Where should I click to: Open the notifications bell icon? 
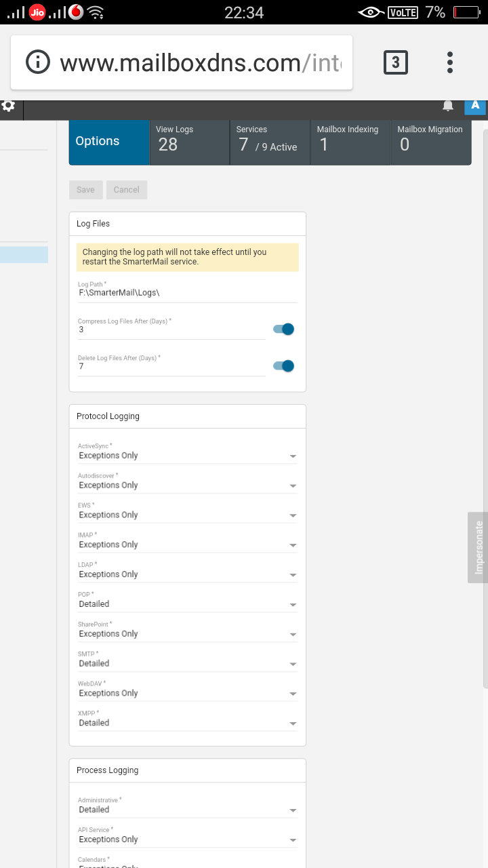click(448, 106)
